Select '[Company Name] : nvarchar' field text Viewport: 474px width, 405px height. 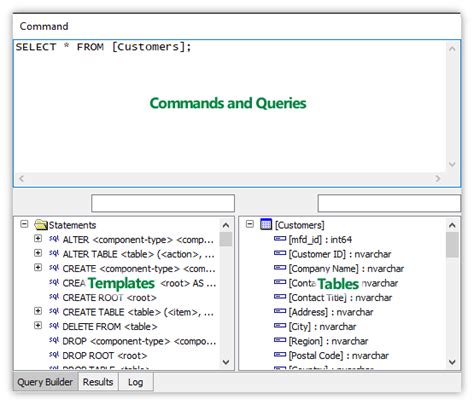[346, 268]
